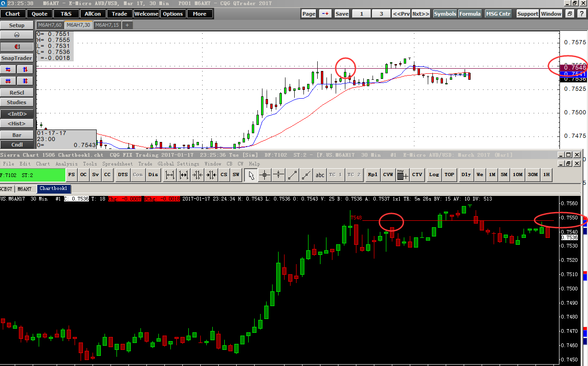Switch to 10M timeframe
The width and height of the screenshot is (588, 366).
point(518,175)
